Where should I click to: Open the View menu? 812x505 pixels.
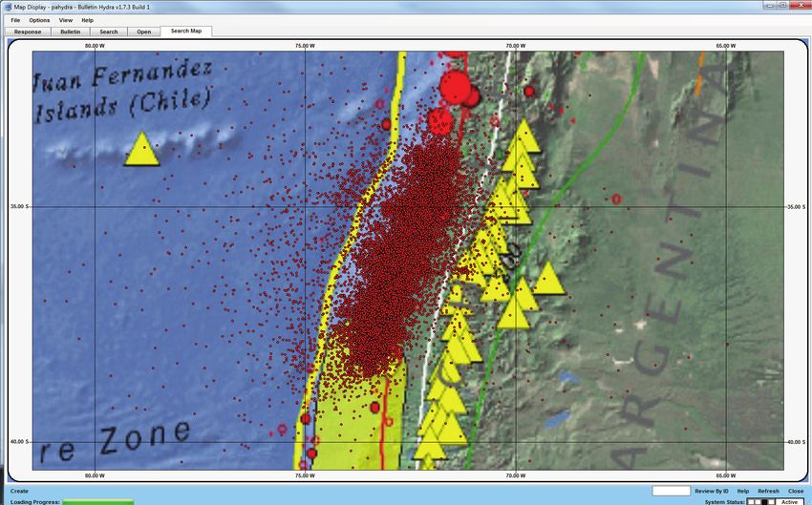tap(66, 20)
